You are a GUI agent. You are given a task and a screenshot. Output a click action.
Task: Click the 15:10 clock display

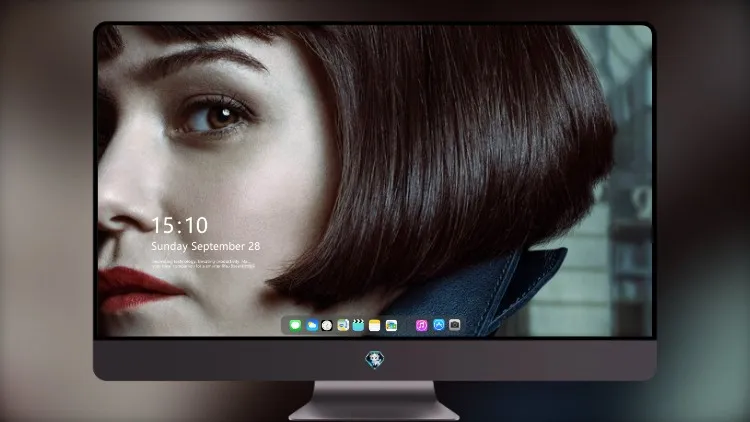(180, 225)
